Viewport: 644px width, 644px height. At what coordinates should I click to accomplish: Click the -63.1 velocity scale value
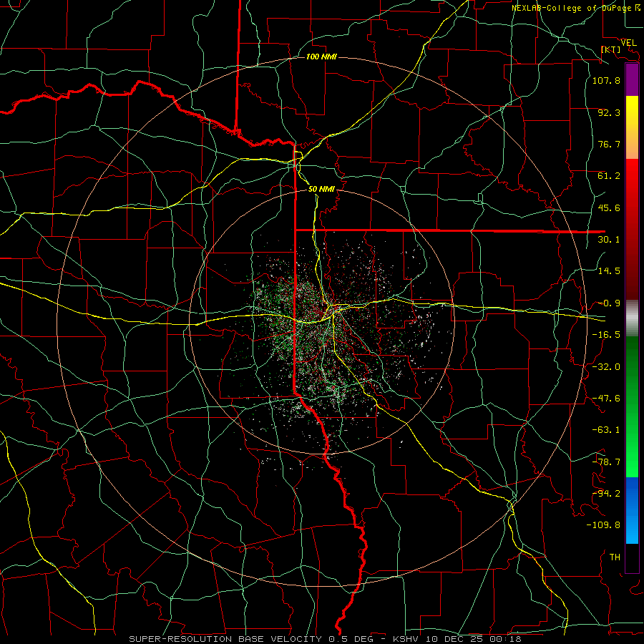pyautogui.click(x=606, y=430)
